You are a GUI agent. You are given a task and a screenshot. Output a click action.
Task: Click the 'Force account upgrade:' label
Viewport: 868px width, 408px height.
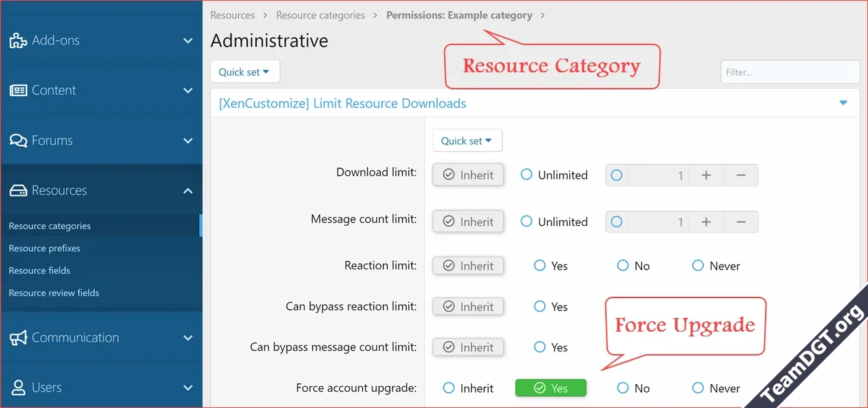356,388
